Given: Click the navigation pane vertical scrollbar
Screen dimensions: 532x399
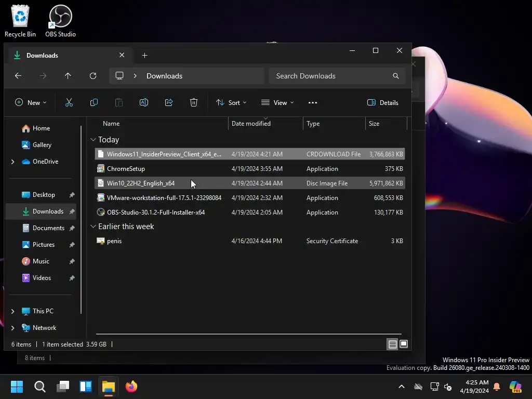Looking at the screenshot, I should (x=81, y=220).
